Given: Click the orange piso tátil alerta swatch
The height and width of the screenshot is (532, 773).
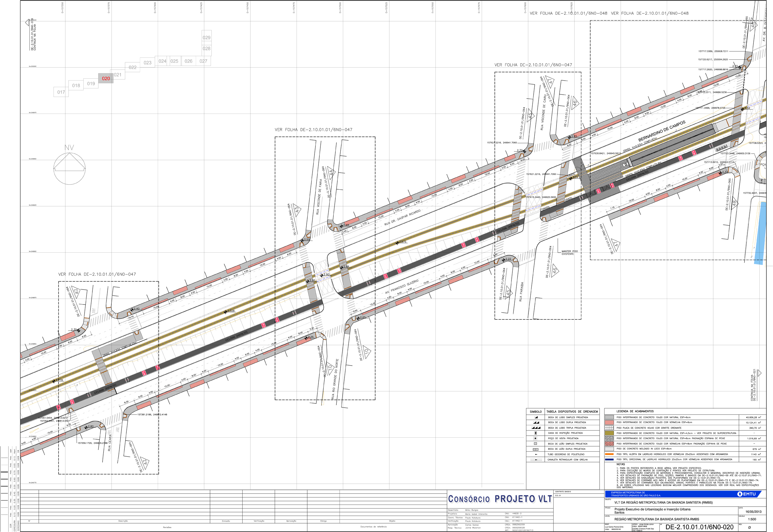Looking at the screenshot, I should 609,454.
